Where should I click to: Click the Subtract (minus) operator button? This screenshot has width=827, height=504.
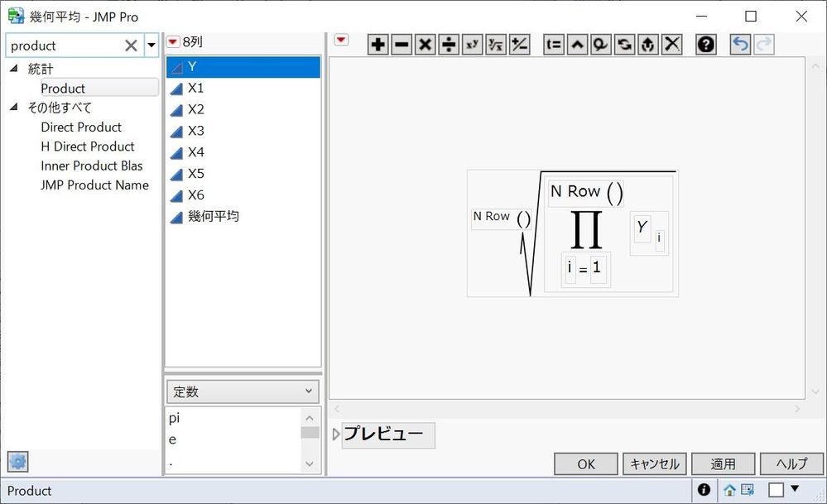(401, 45)
